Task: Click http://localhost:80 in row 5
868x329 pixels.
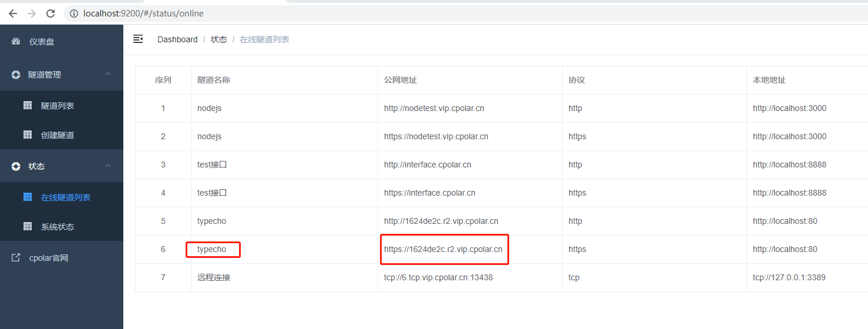Action: click(785, 221)
